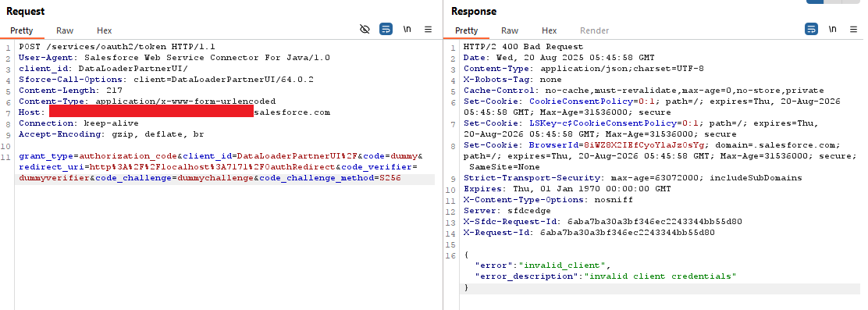Click the 'Response' panel heading

click(x=474, y=11)
